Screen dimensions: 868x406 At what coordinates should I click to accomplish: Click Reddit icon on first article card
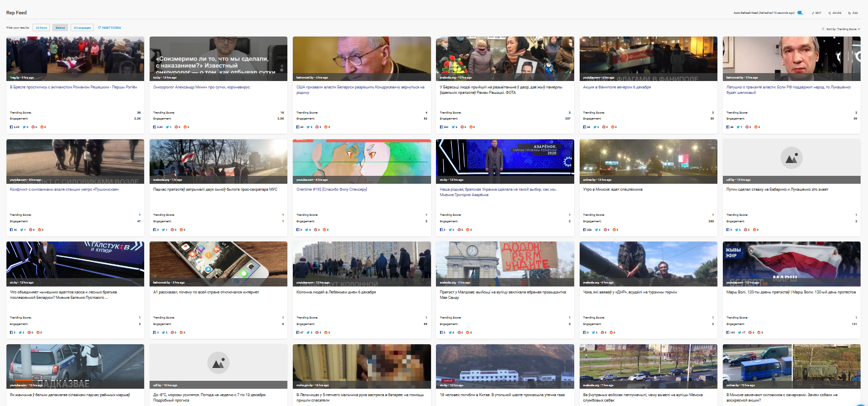tap(42, 127)
